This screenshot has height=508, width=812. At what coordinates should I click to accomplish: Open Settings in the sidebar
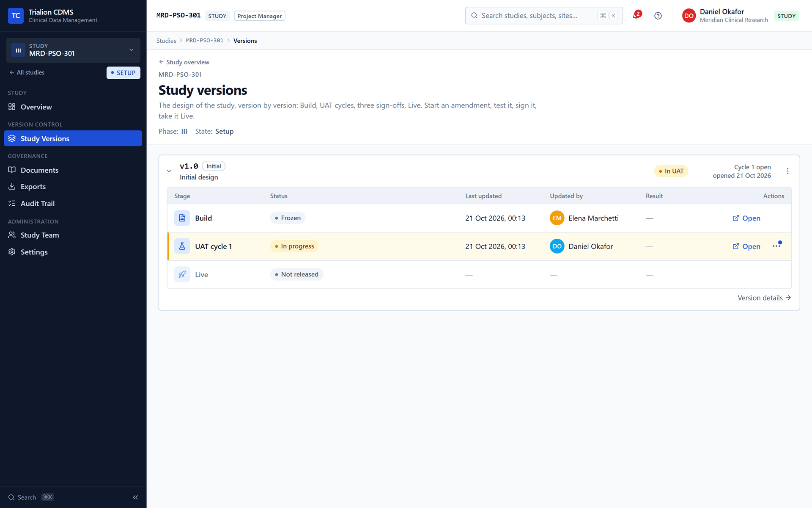point(73,252)
